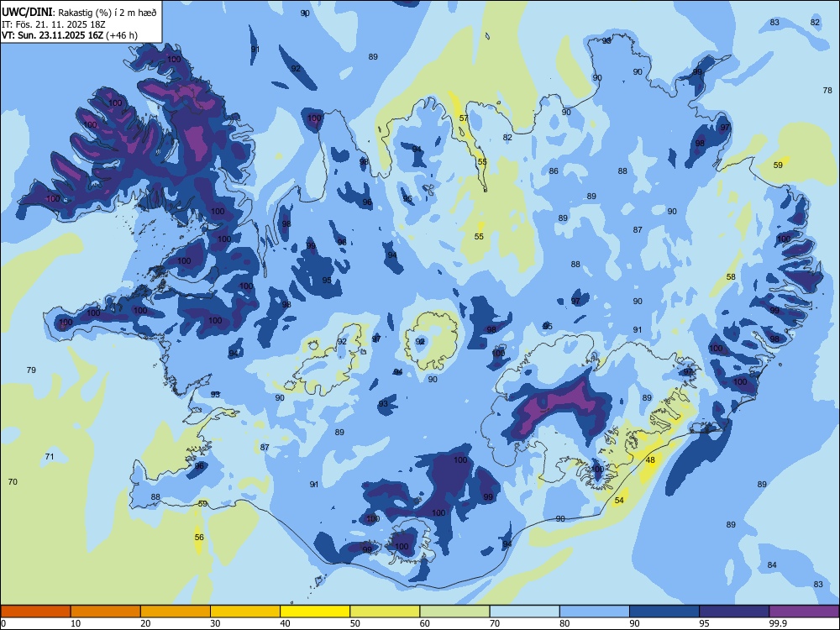Click the 70–80 pale blue legend swatch
840x630 pixels.
[x=525, y=612]
